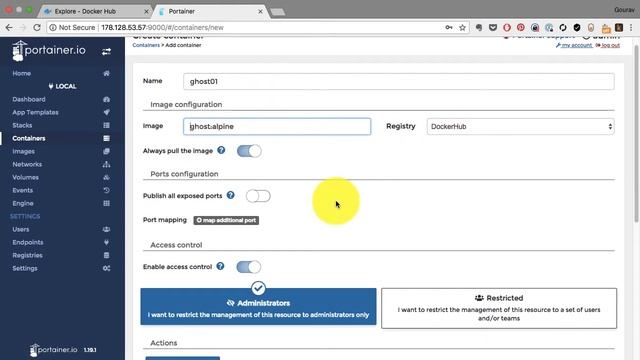Click the browser back arrow
Screen dimensions: 640x360
point(9,27)
